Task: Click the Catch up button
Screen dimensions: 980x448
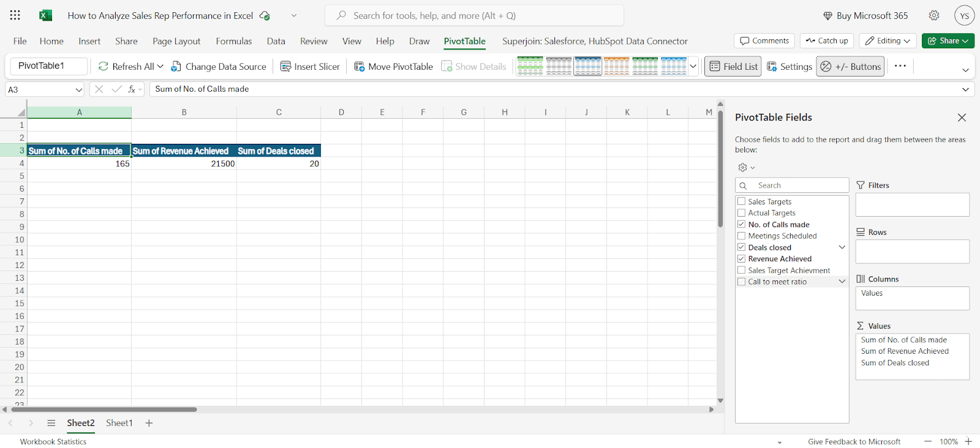Action: point(826,41)
